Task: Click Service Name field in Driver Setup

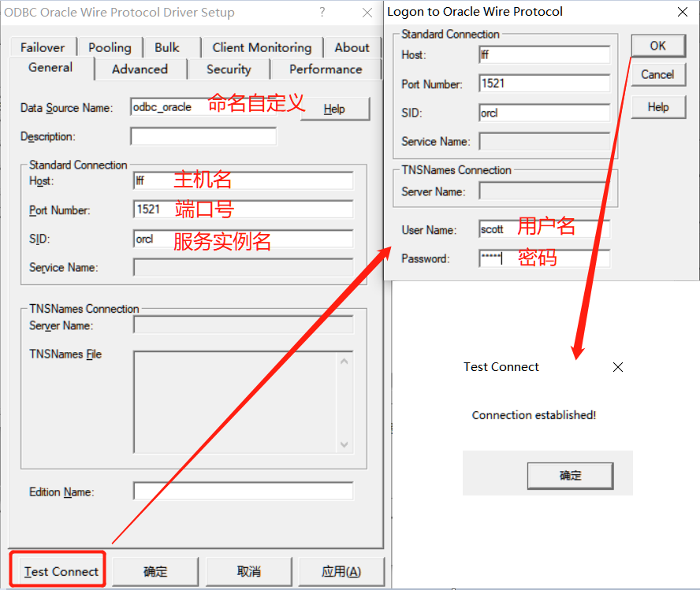Action: pyautogui.click(x=244, y=268)
